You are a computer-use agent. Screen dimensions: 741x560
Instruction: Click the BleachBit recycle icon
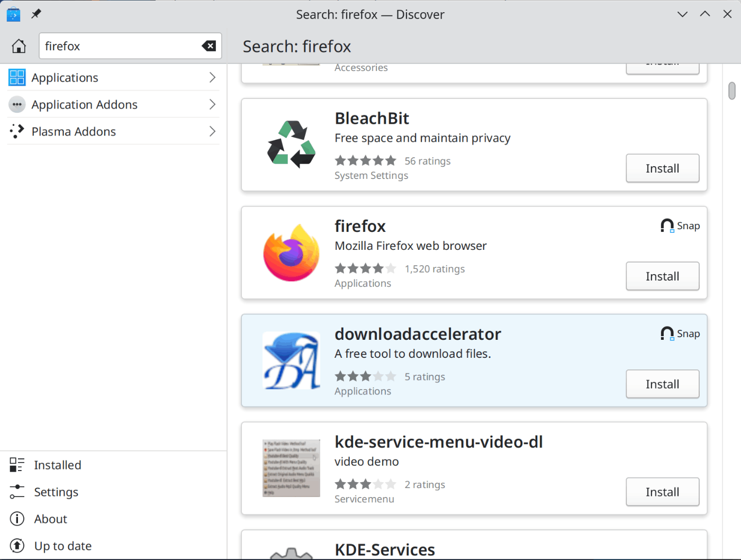pos(291,144)
